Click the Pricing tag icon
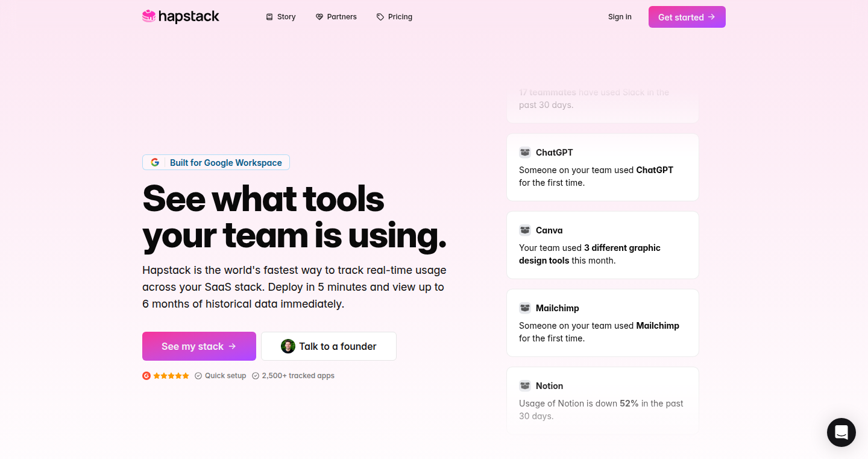This screenshot has width=868, height=459. (x=380, y=17)
